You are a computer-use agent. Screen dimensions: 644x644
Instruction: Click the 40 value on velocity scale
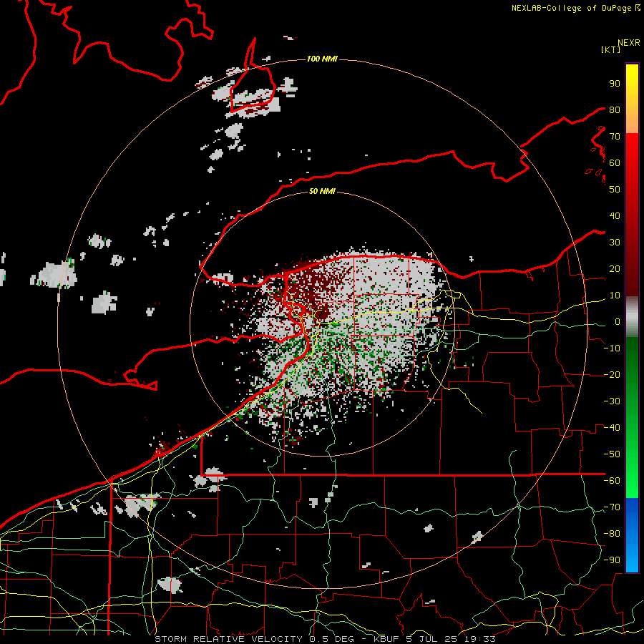click(615, 216)
